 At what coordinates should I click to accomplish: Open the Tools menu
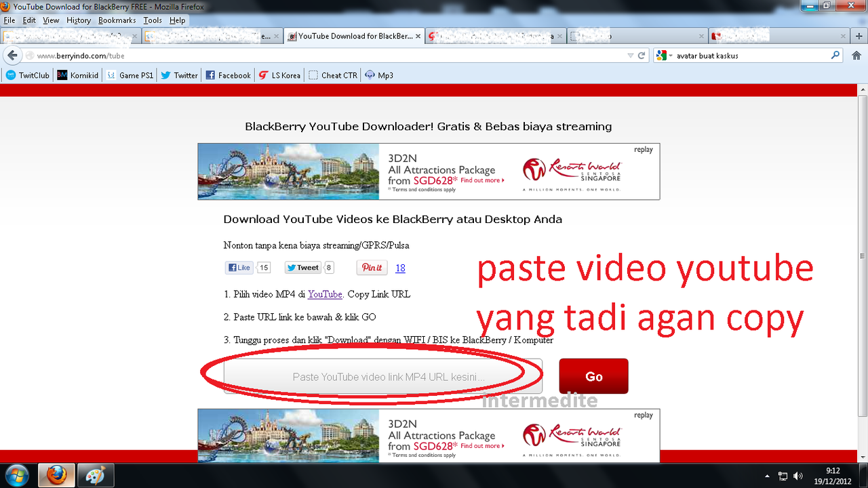click(153, 20)
